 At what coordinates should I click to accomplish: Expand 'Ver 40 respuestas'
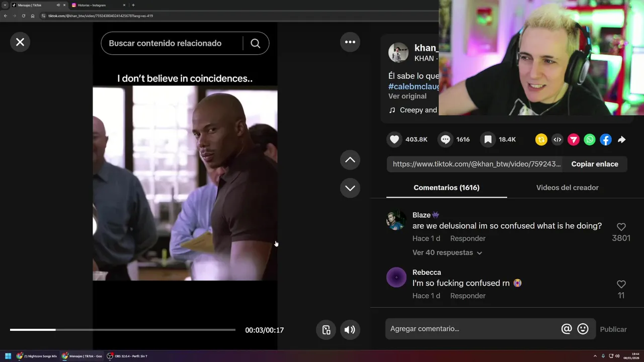point(447,252)
